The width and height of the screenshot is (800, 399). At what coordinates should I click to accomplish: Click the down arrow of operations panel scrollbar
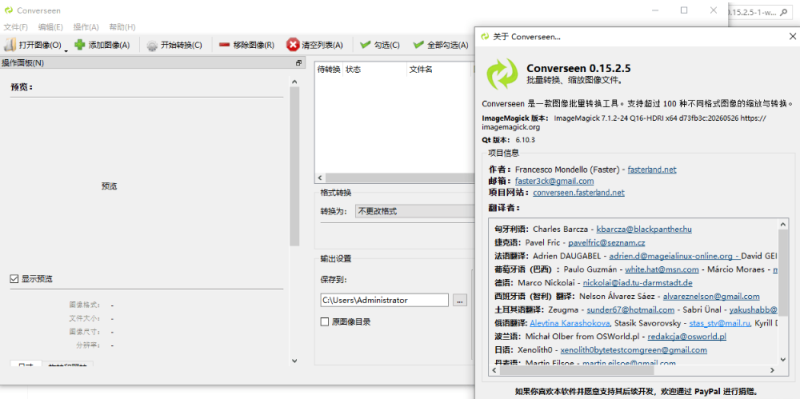coord(294,361)
